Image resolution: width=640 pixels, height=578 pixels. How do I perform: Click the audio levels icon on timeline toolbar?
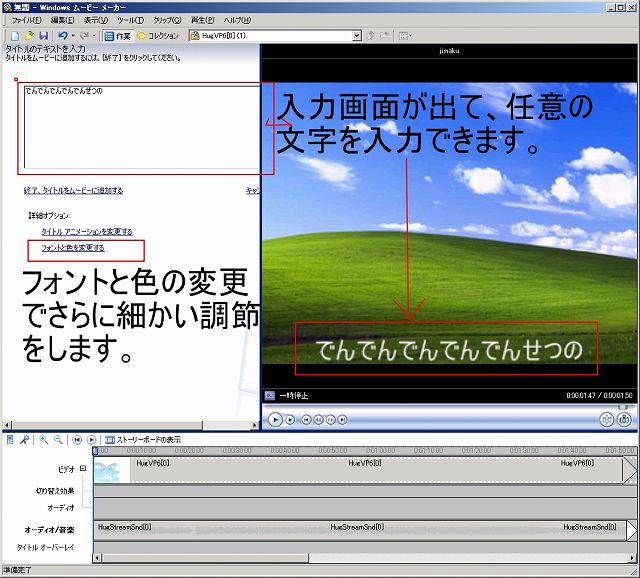click(10, 440)
